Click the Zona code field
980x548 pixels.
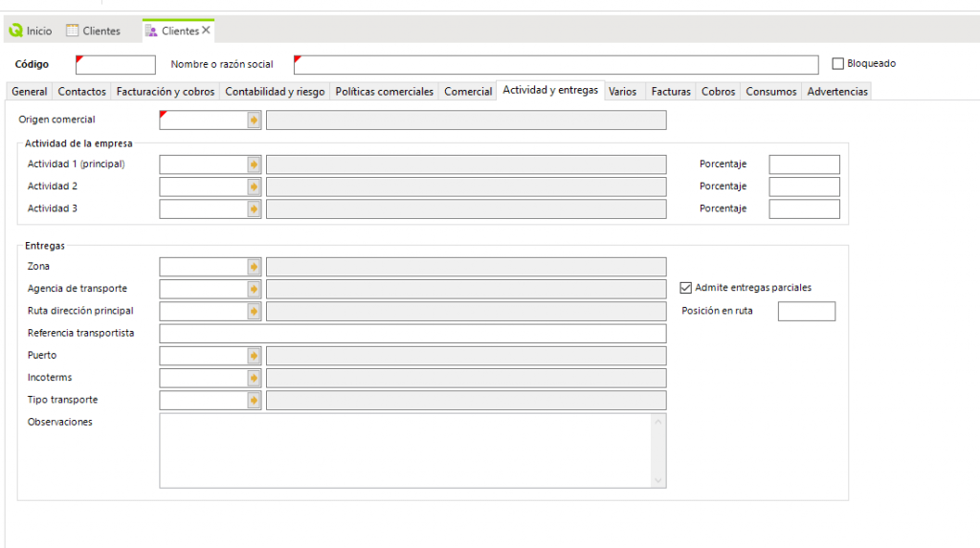tap(204, 267)
